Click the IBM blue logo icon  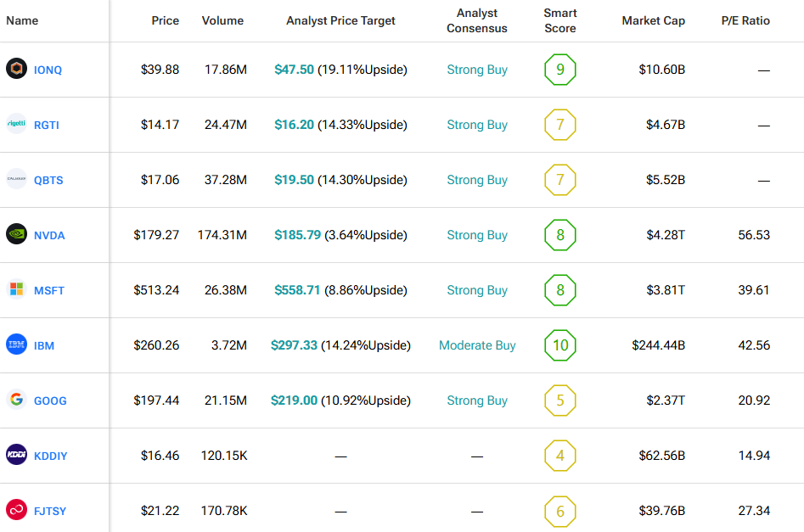(x=16, y=345)
